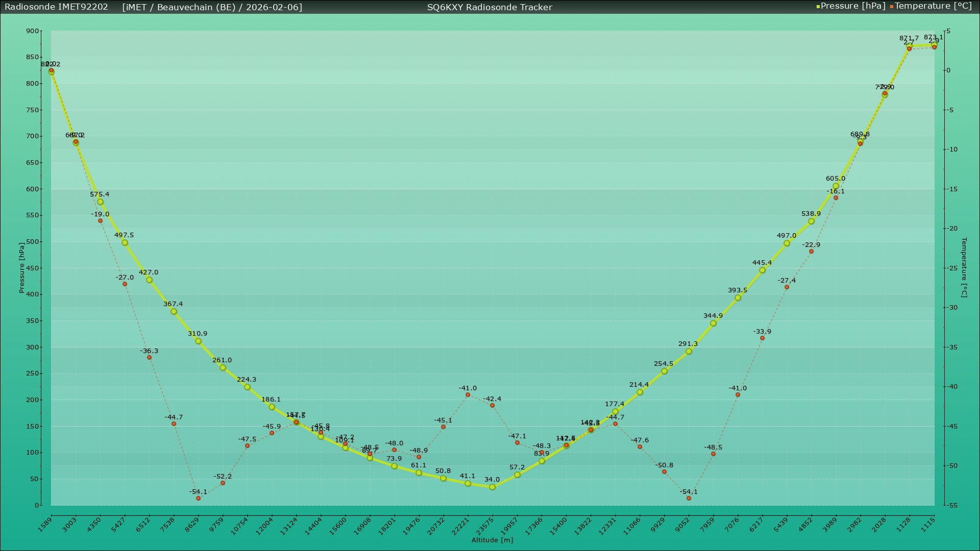Viewport: 980px width, 551px height.
Task: Click the 23575 altitude axis label
Action: pyautogui.click(x=485, y=527)
